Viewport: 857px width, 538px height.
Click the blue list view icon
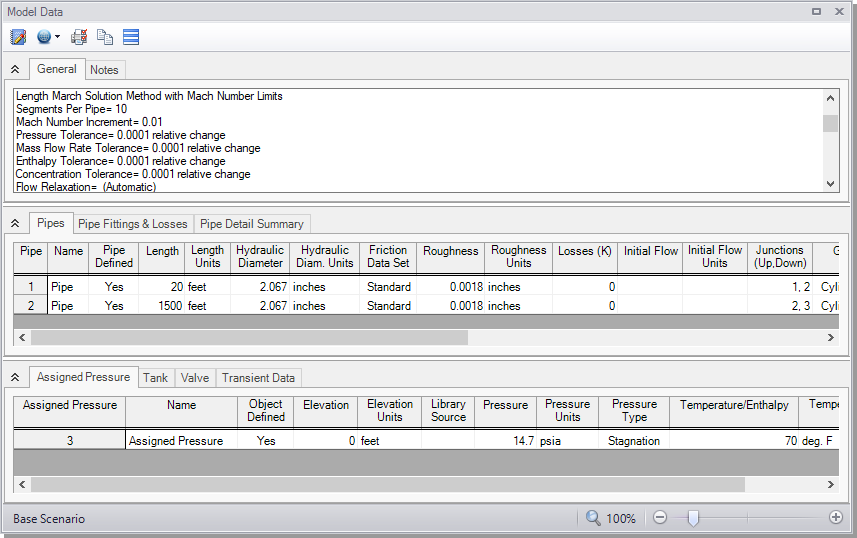click(131, 37)
